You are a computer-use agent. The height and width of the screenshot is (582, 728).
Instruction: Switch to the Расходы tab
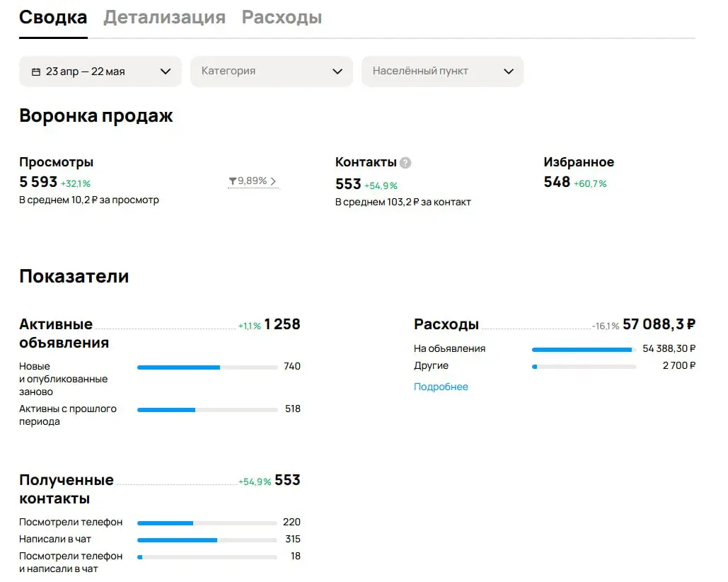click(282, 17)
